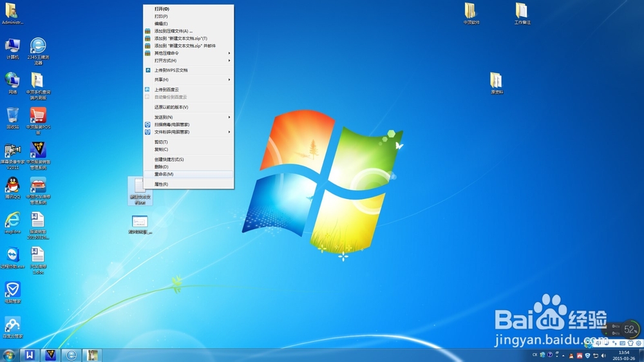Launch the 电脑管家 shield desktop icon
Image resolution: width=644 pixels, height=362 pixels.
tap(12, 293)
